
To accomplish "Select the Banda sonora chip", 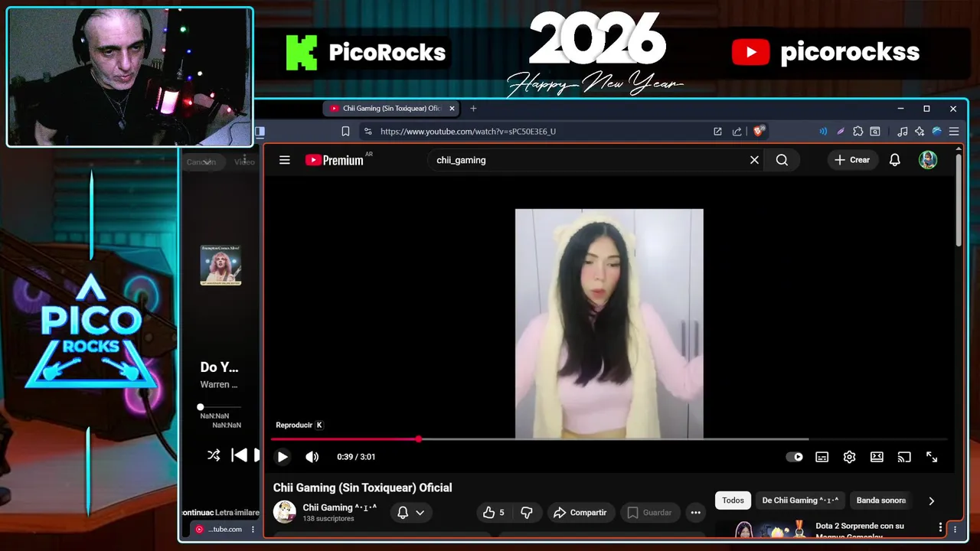I will (880, 500).
